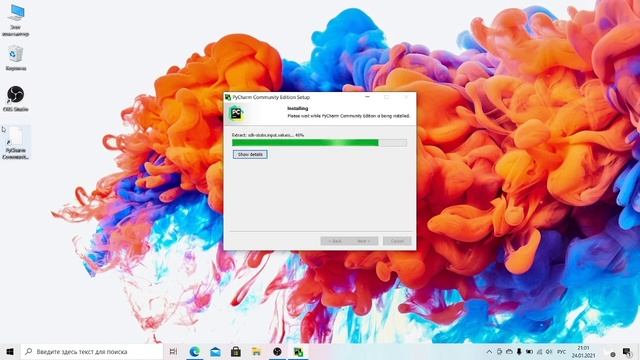Click the installation progress bar
This screenshot has height=360, width=640.
click(319, 142)
